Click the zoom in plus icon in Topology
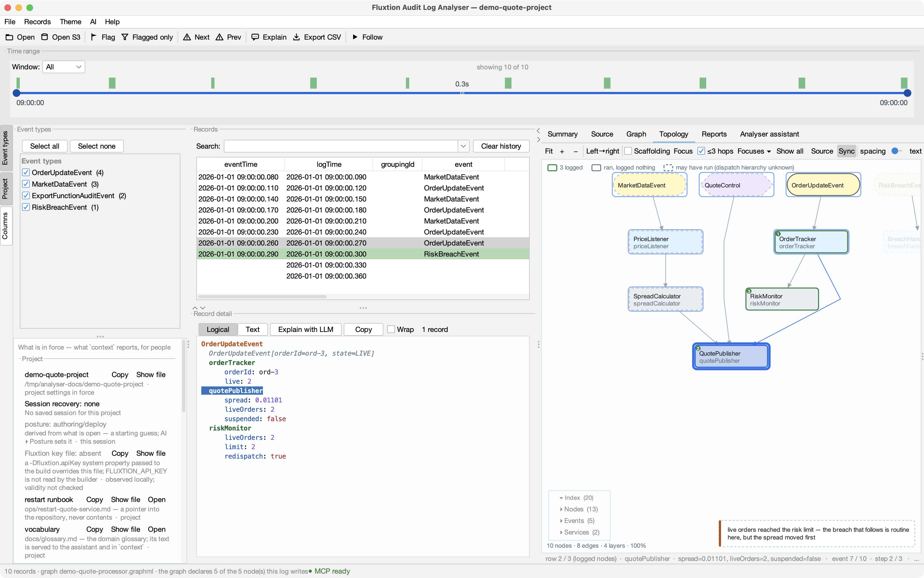Image resolution: width=924 pixels, height=578 pixels. point(562,151)
